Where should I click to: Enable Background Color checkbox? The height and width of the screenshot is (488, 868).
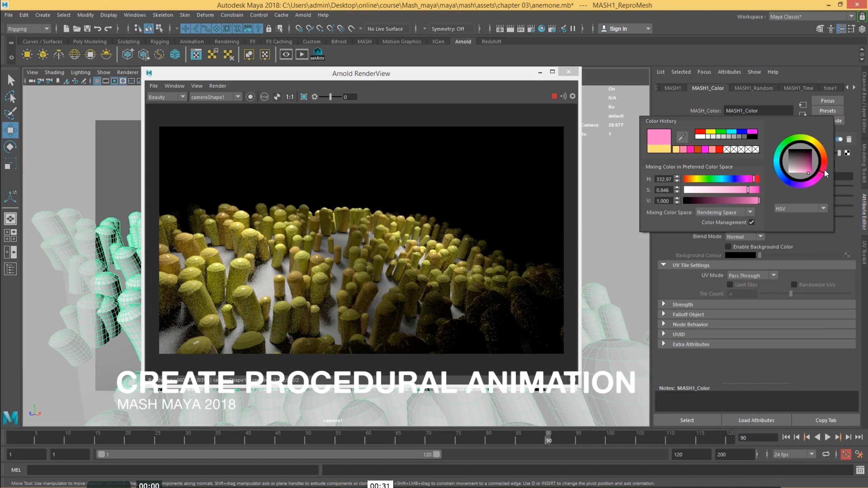click(x=728, y=247)
